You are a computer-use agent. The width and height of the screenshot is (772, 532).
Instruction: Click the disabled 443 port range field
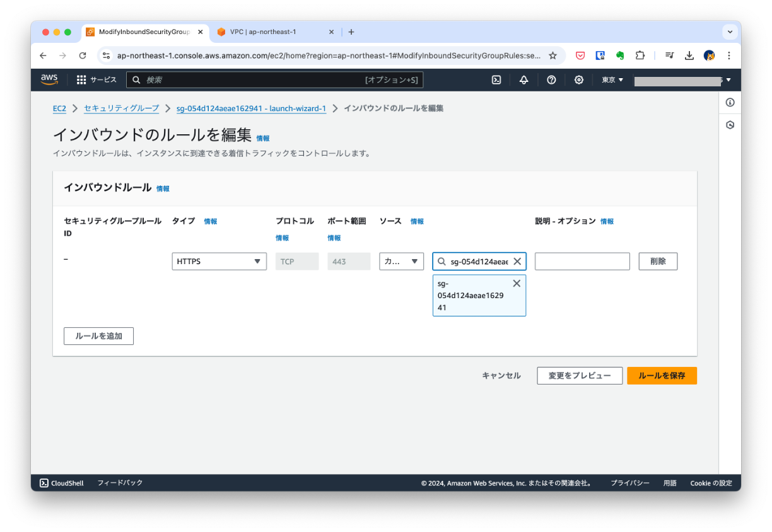point(349,262)
